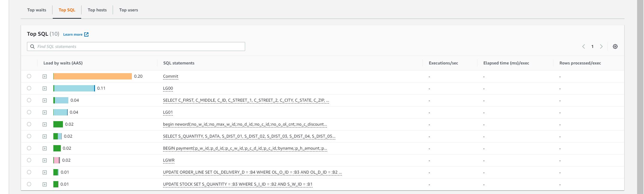Viewport: 644px width, 194px height.
Task: Open the UPDATE ORDER_LINE SQL statement
Action: (x=252, y=172)
